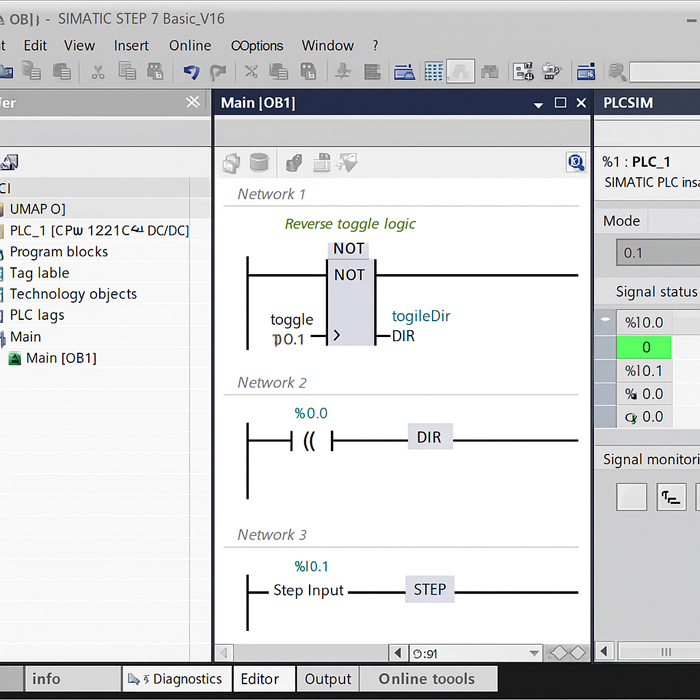Click the redo arrow in the toolbar
This screenshot has width=700, height=700.
[217, 72]
